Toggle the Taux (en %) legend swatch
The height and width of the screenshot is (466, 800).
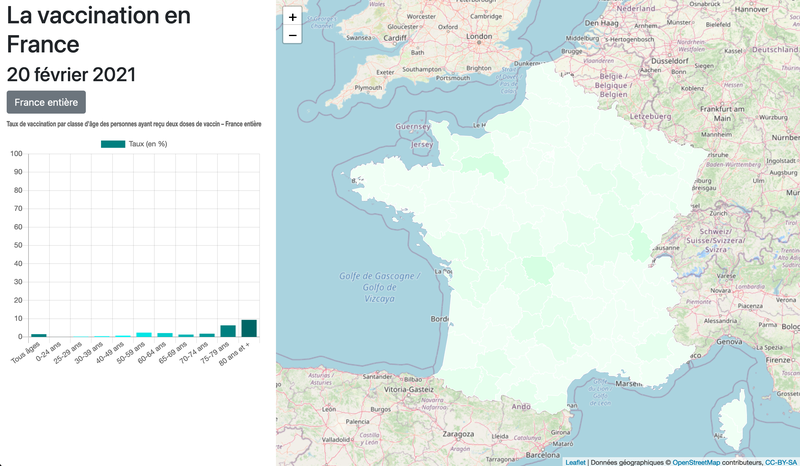(113, 144)
